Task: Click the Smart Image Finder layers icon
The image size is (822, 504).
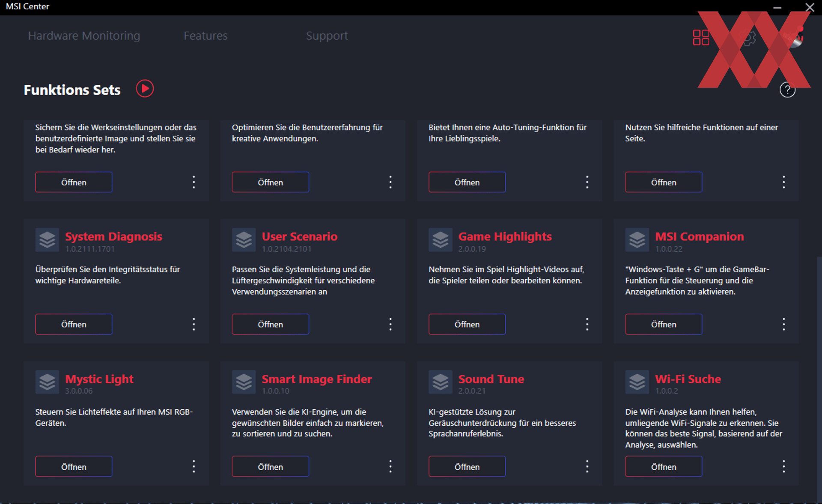Action: (244, 382)
